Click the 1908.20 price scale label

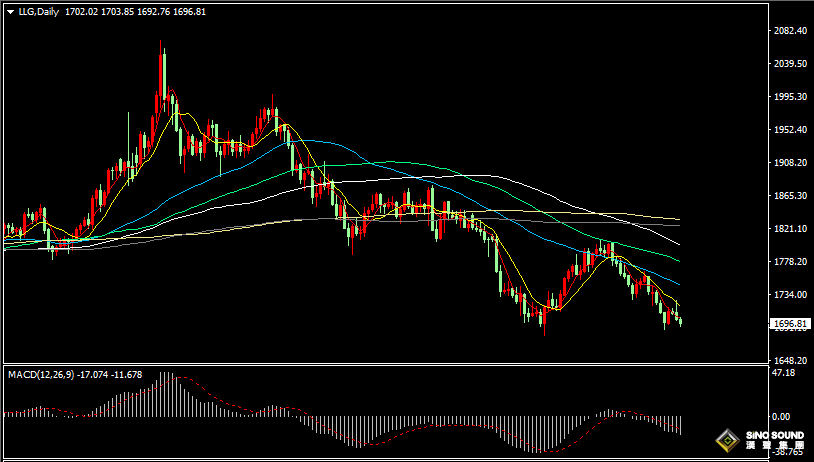pos(791,162)
